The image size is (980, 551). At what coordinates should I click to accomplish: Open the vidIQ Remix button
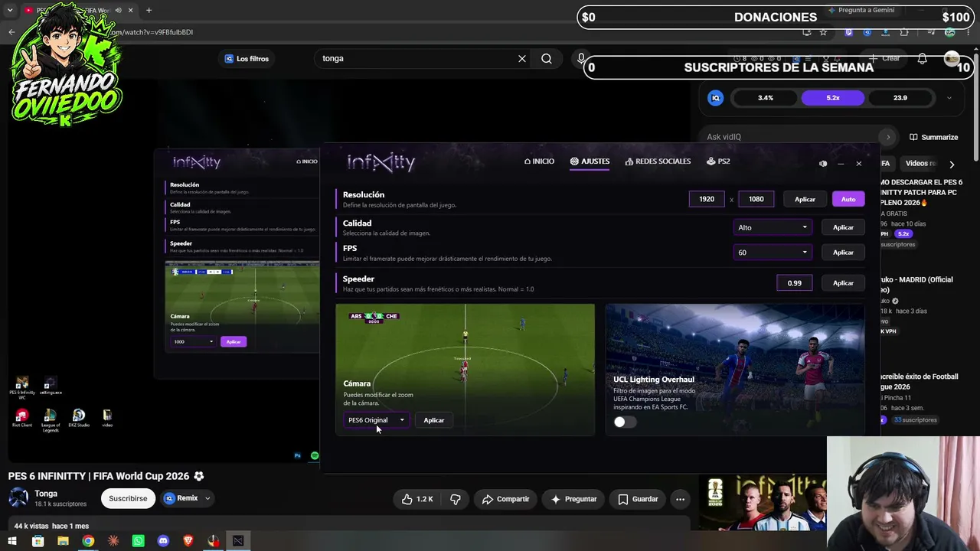point(181,498)
